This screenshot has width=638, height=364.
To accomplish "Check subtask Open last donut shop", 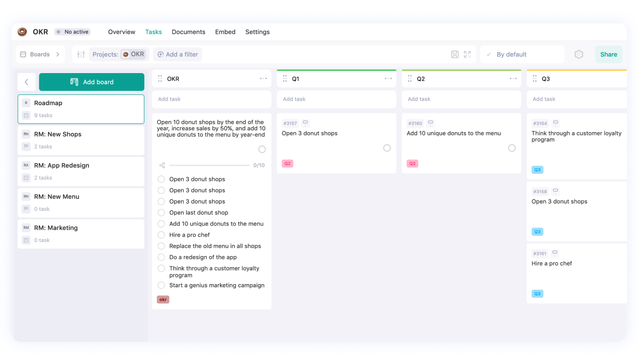I will point(161,212).
